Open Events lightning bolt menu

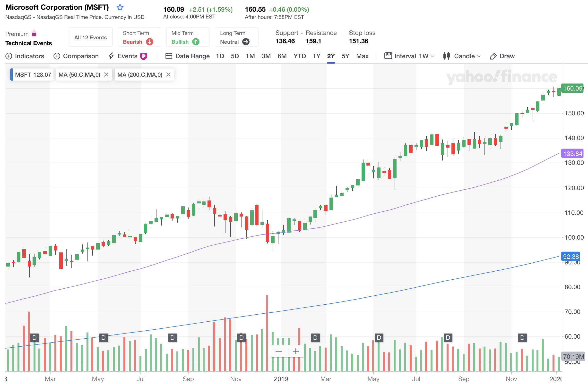(112, 56)
